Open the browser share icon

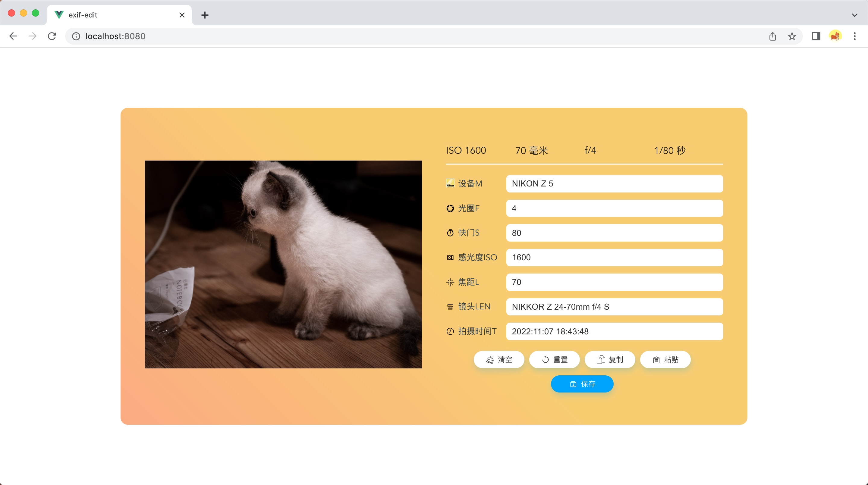(773, 36)
